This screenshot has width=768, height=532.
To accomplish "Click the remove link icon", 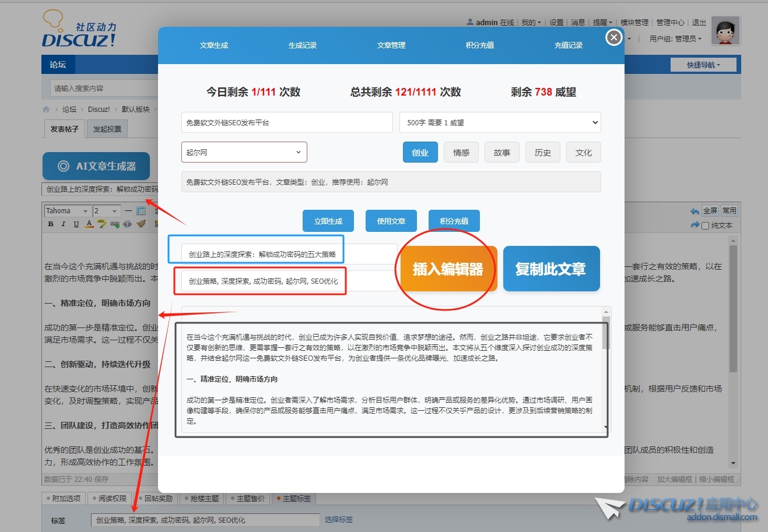I will pos(127,224).
